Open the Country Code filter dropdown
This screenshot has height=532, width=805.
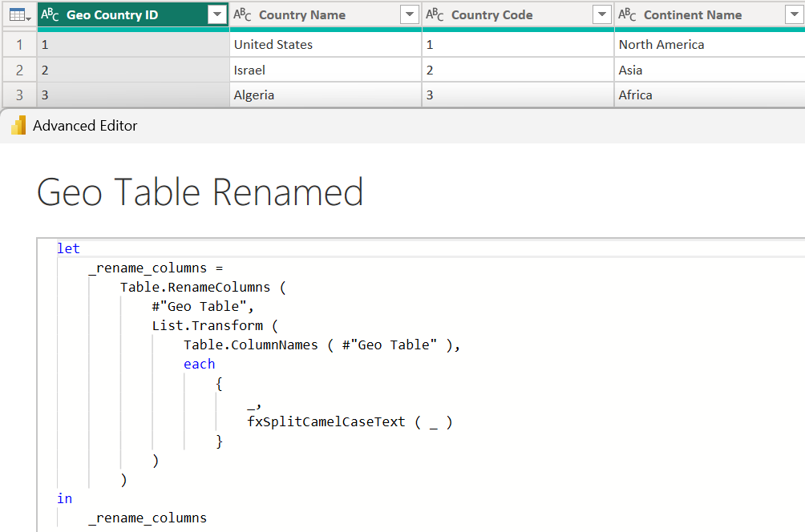coord(601,14)
